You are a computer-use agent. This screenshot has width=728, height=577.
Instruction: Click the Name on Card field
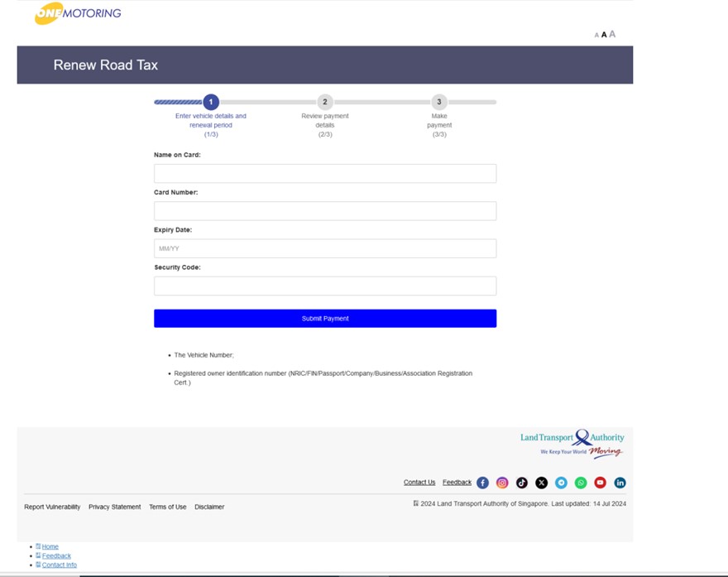(x=325, y=173)
